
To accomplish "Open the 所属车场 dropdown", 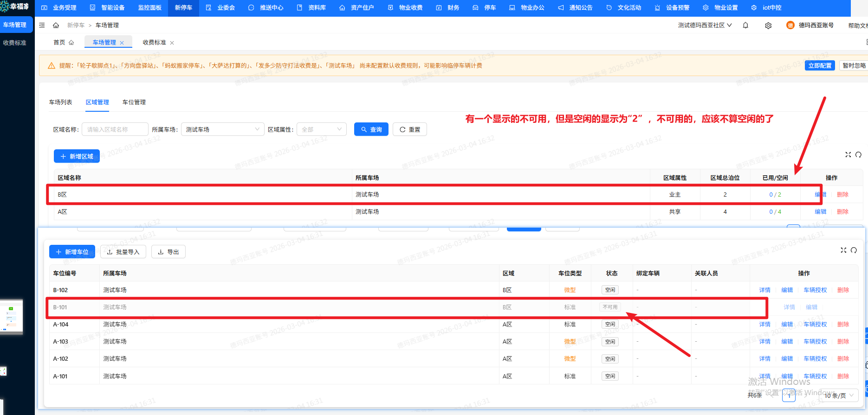I will tap(222, 129).
